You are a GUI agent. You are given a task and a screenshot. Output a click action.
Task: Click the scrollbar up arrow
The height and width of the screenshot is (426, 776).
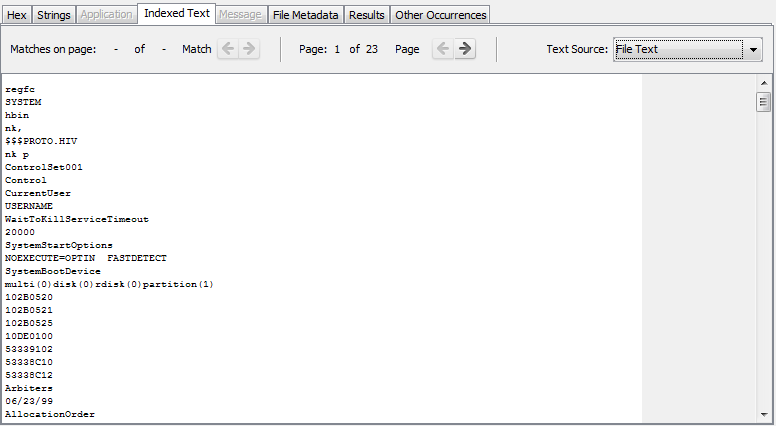point(764,83)
